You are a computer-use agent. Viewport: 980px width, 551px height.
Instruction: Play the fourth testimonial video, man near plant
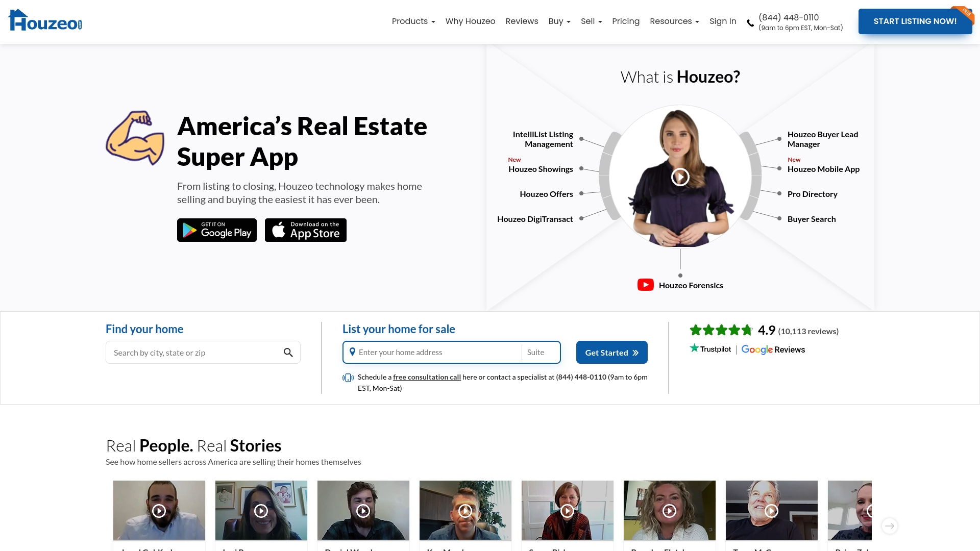(465, 511)
